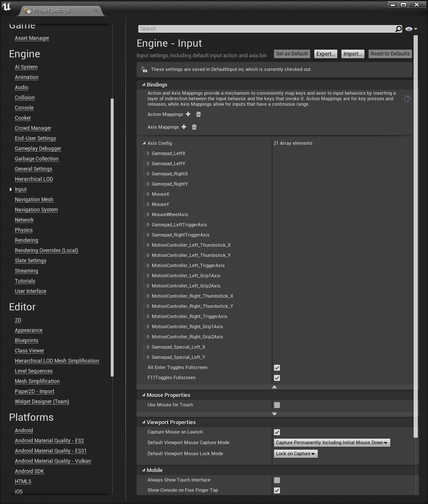
Task: Toggle Show Console on Four Finger Tap
Action: pos(277,490)
